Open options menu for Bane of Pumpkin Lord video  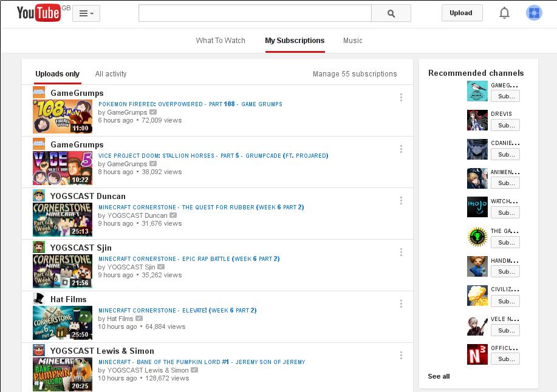(x=401, y=355)
